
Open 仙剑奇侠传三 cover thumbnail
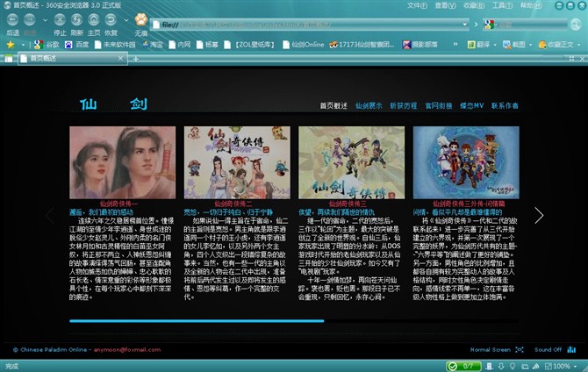(x=351, y=162)
